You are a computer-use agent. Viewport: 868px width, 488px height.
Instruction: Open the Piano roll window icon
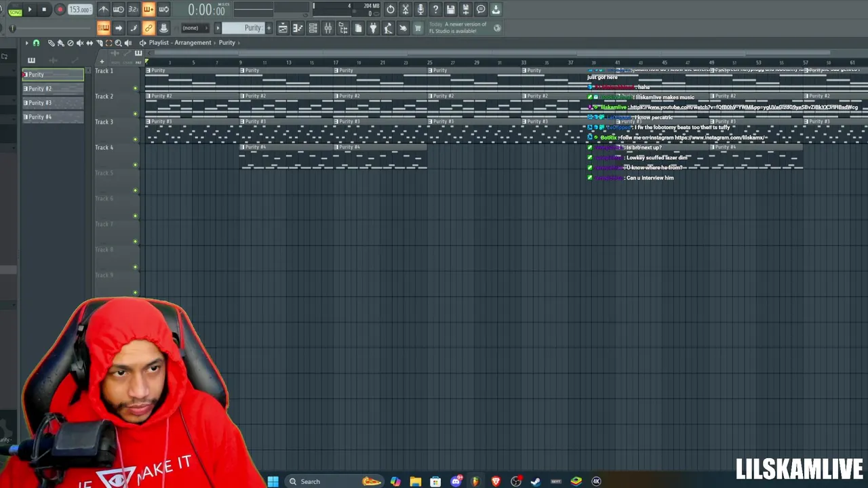pyautogui.click(x=298, y=28)
